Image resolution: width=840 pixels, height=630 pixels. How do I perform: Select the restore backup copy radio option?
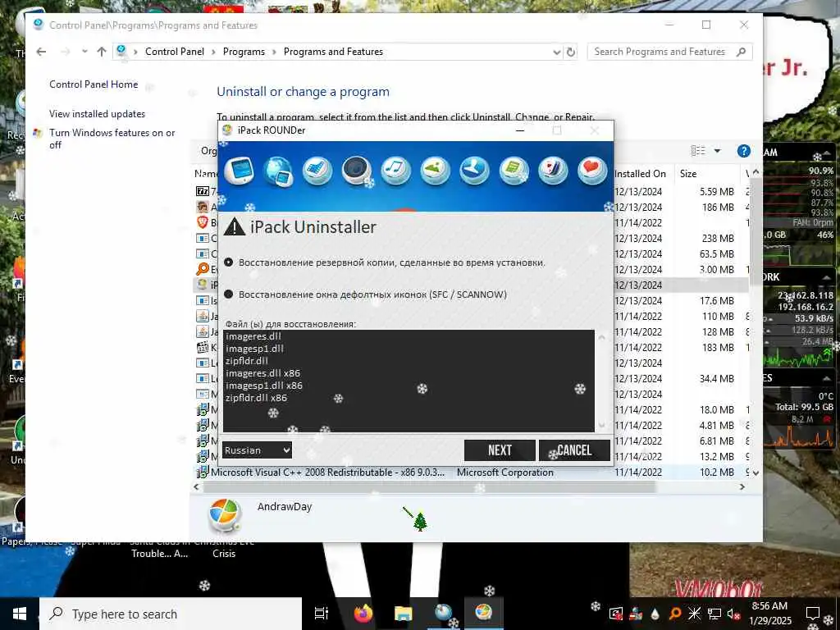pyautogui.click(x=229, y=262)
